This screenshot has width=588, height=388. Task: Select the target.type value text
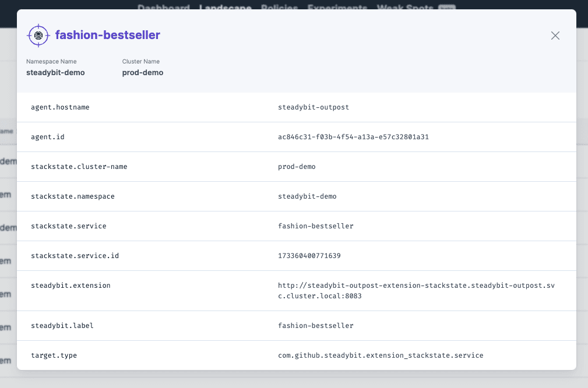click(x=380, y=355)
